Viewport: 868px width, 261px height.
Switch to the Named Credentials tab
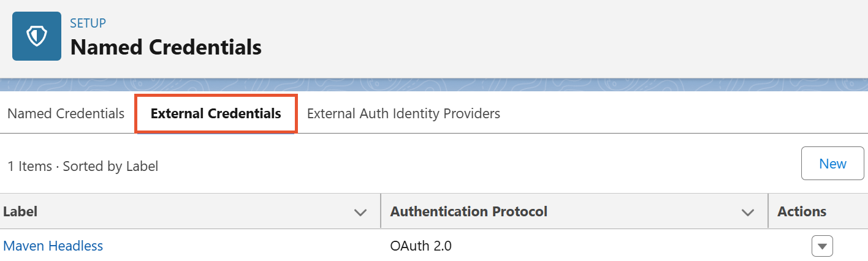66,113
